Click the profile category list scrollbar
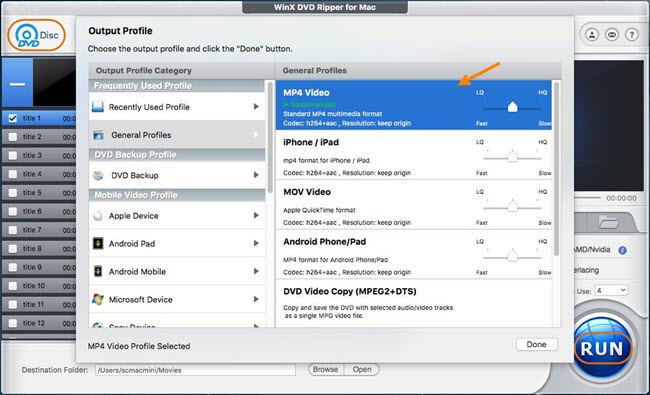The image size is (650, 395). click(x=270, y=137)
